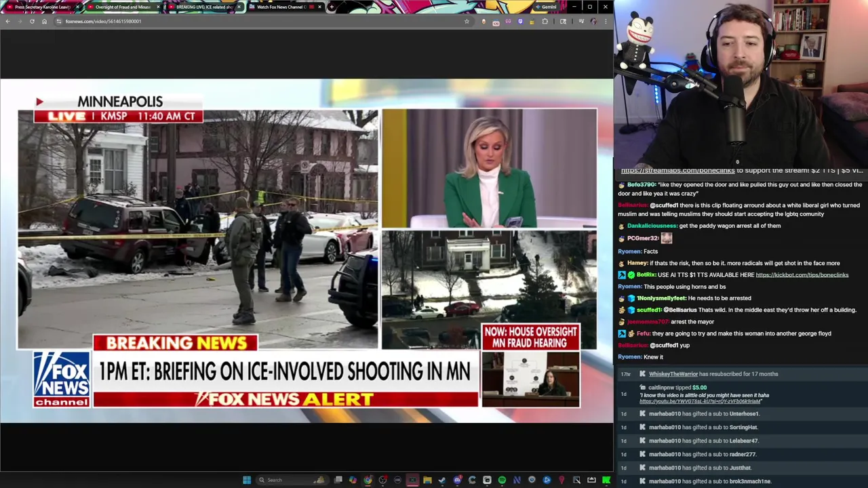The width and height of the screenshot is (868, 488).
Task: Open the green Kick app icon in taskbar
Action: tap(606, 480)
